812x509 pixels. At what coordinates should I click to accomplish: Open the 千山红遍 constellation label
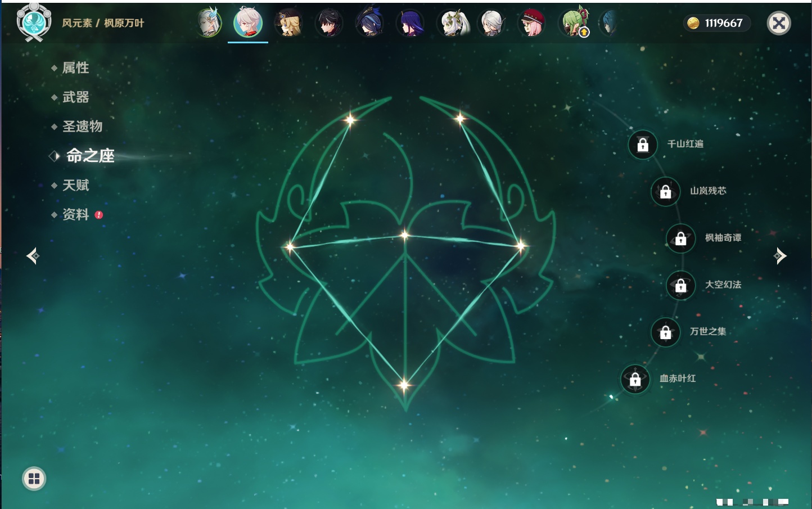point(685,144)
